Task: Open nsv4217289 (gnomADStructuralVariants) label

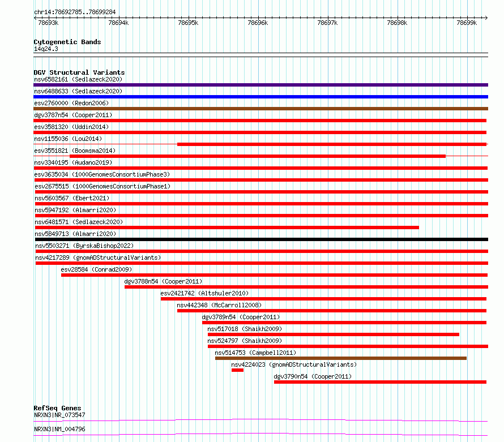Action: pos(98,258)
